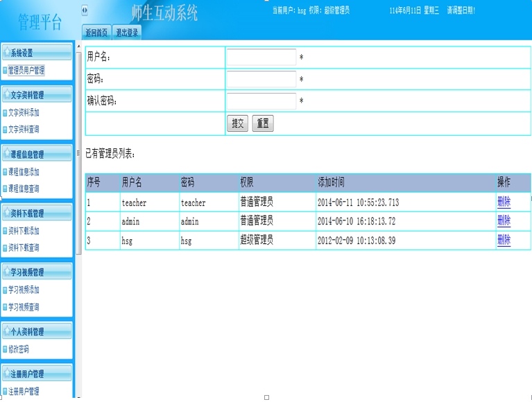Click the bullet icon next to 注册用户管理 link
The width and height of the screenshot is (532, 402).
click(x=5, y=392)
